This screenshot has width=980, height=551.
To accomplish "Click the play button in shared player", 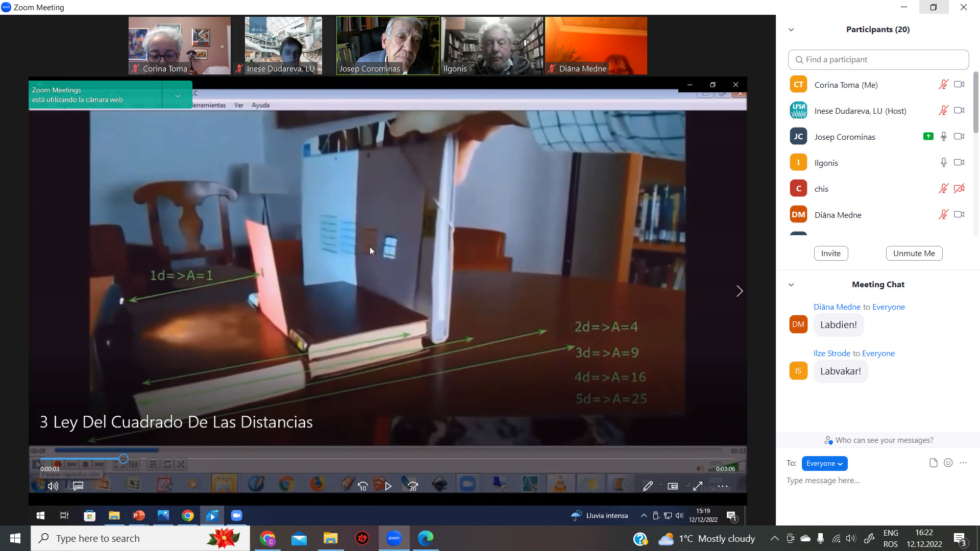I will tap(388, 486).
